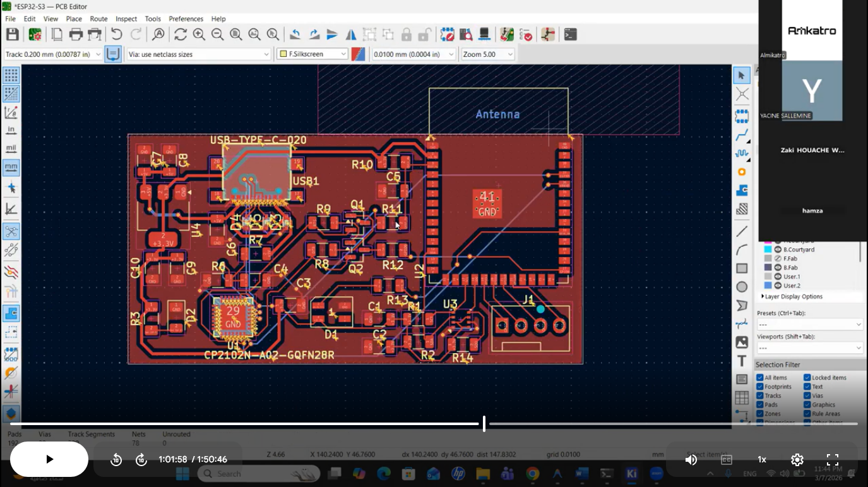Expand Layer Display Options
The width and height of the screenshot is (868, 487).
pos(763,296)
